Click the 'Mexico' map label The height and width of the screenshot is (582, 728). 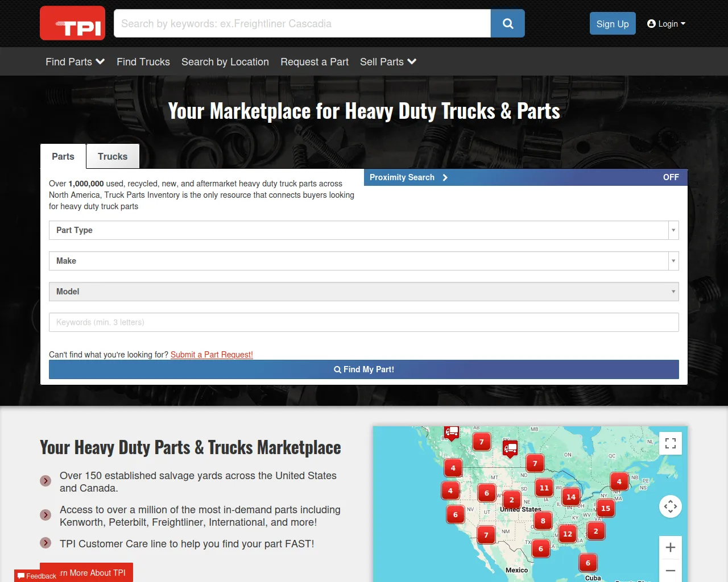[516, 570]
